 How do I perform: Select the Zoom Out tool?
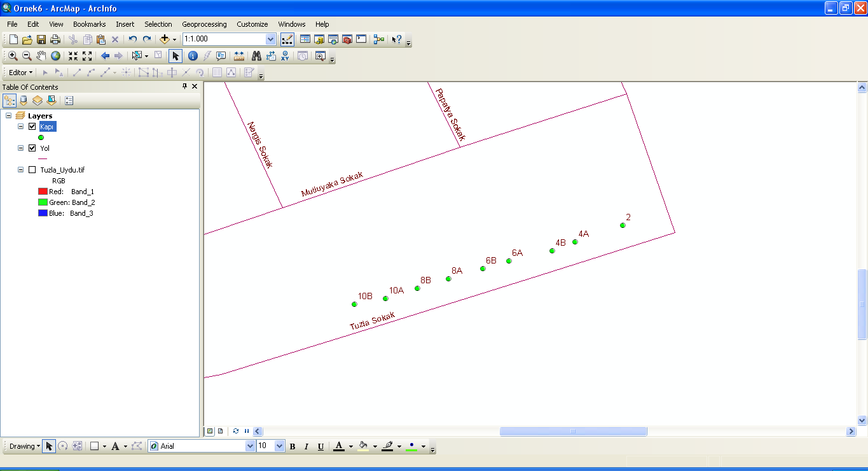coord(27,56)
